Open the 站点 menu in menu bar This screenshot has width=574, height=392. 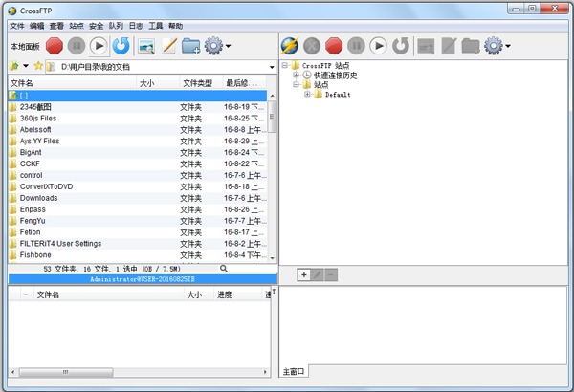pos(77,26)
